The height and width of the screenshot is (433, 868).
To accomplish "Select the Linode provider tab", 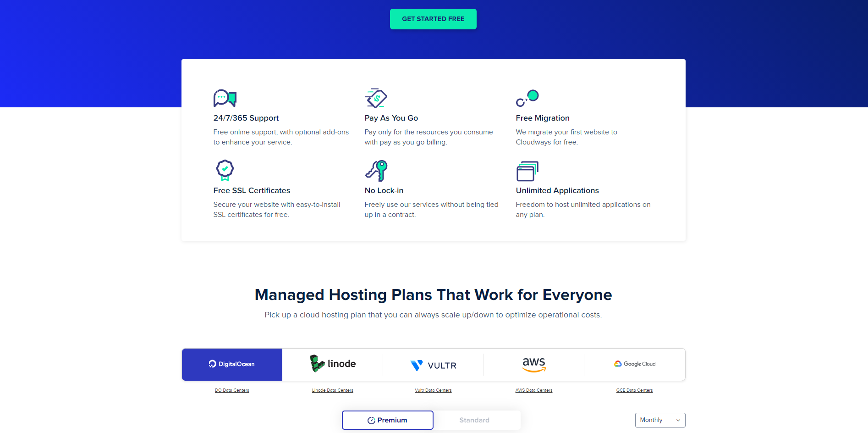I will 333,364.
